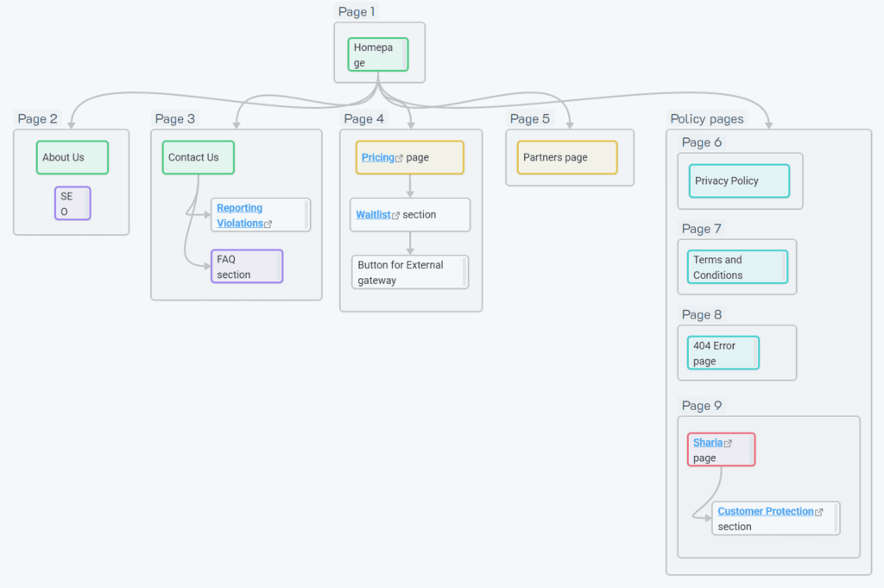
Task: Click the Page 7 group label
Action: (x=701, y=229)
